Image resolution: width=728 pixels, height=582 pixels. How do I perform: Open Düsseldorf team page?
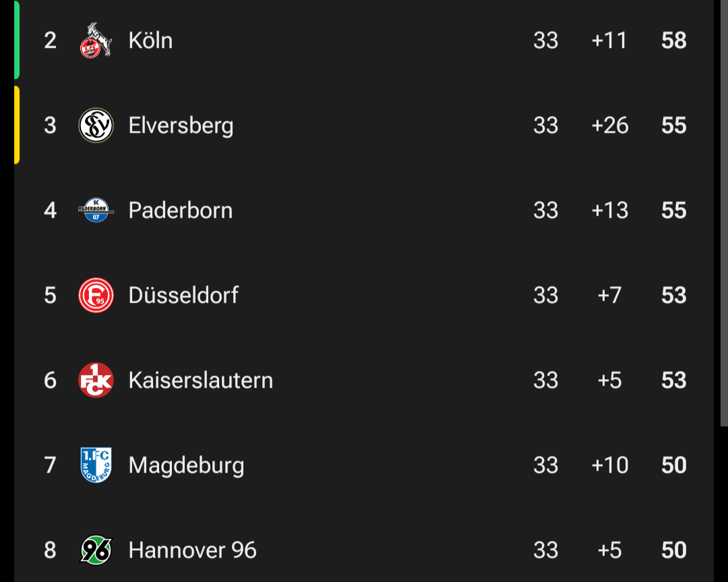pyautogui.click(x=183, y=295)
